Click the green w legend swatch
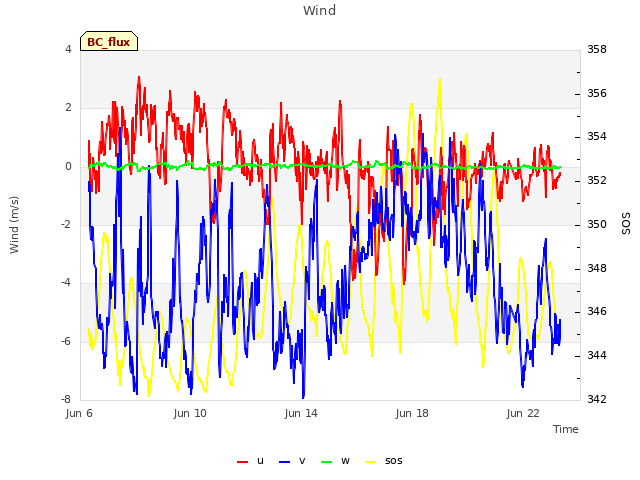This screenshot has width=640, height=480. click(x=327, y=462)
